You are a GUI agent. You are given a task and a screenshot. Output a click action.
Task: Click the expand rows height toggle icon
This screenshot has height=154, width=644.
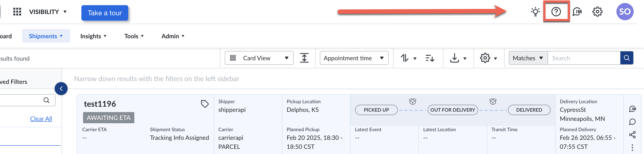[305, 58]
